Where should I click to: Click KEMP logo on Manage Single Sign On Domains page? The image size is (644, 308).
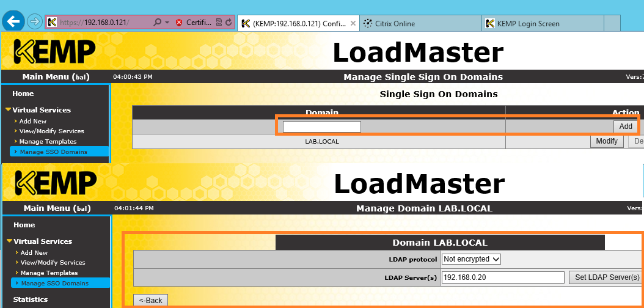[x=54, y=51]
